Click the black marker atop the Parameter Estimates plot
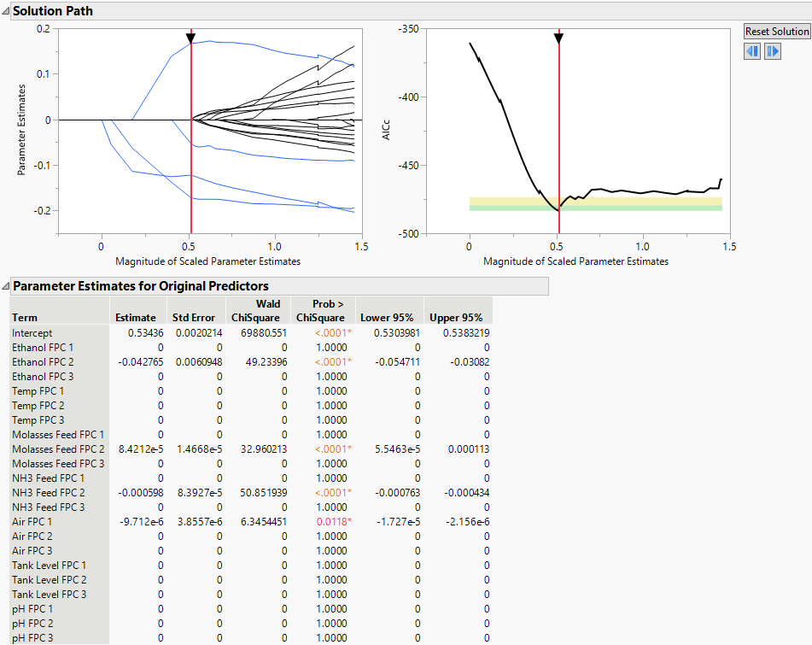The height and width of the screenshot is (645, 812). click(190, 38)
